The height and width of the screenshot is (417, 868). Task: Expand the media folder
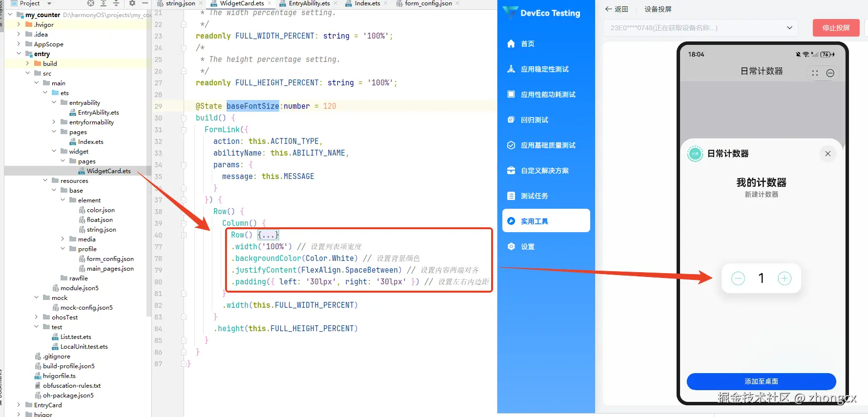tap(63, 239)
